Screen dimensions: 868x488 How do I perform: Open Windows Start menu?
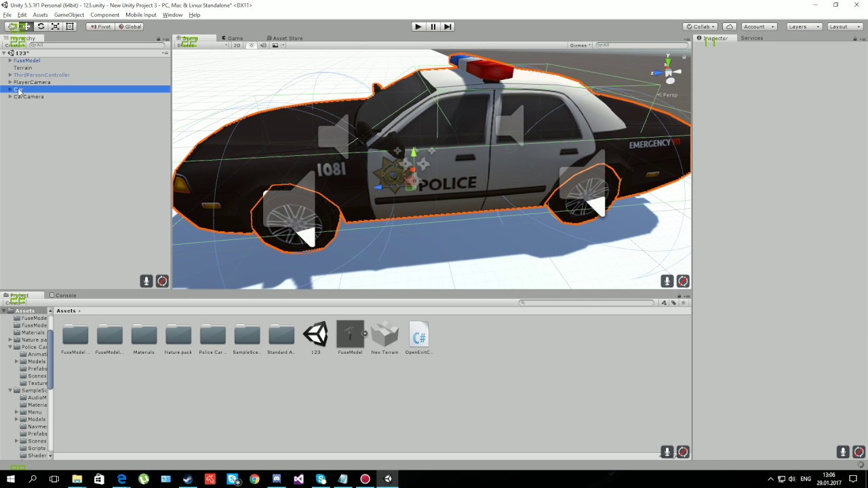click(x=11, y=479)
